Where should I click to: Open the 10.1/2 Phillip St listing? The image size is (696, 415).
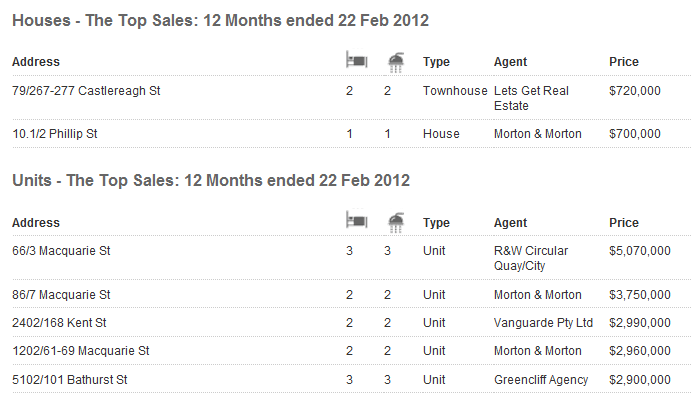point(55,134)
